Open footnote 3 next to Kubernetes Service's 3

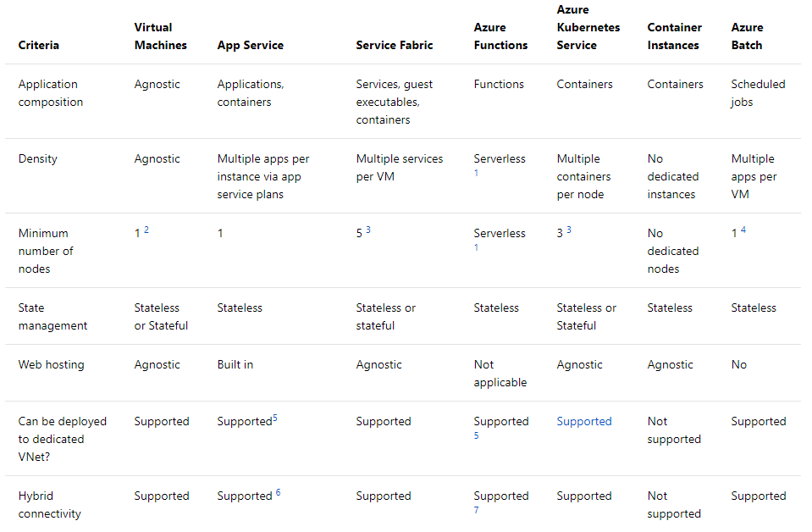pyautogui.click(x=569, y=230)
